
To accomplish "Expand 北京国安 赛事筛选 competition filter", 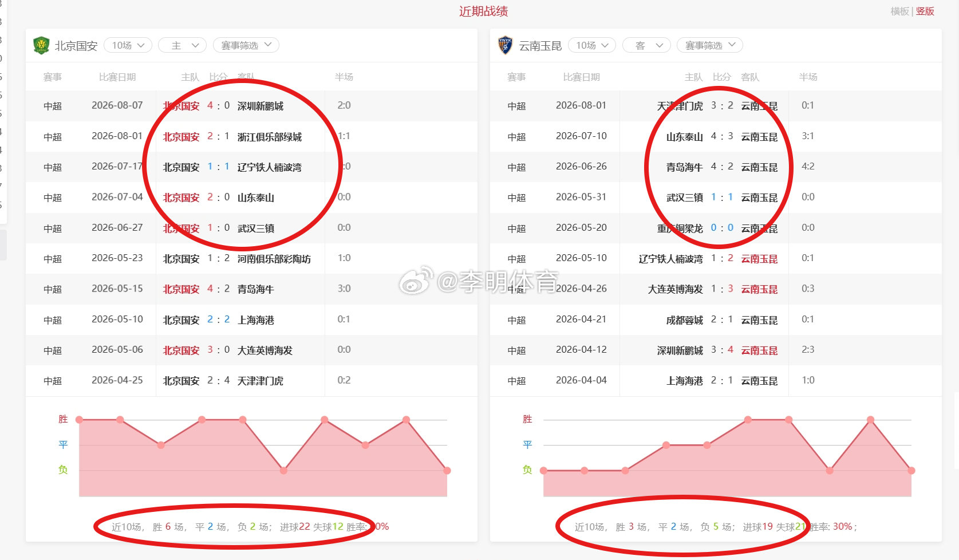I will (246, 45).
